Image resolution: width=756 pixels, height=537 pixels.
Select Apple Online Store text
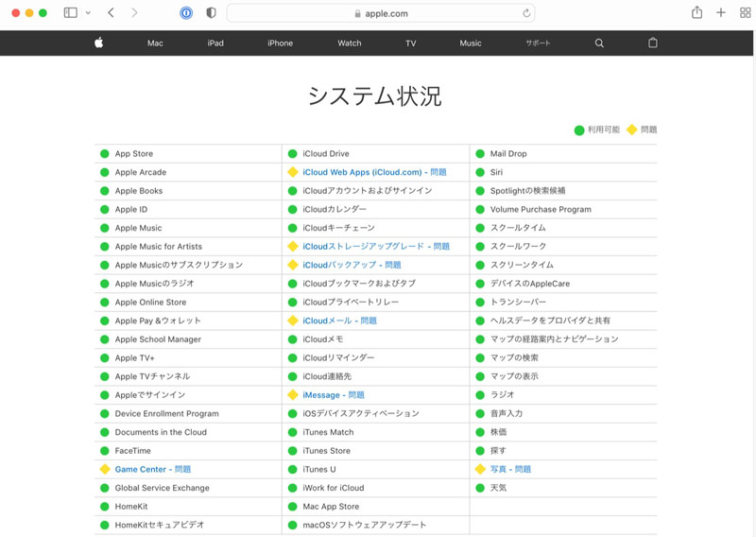click(x=150, y=303)
